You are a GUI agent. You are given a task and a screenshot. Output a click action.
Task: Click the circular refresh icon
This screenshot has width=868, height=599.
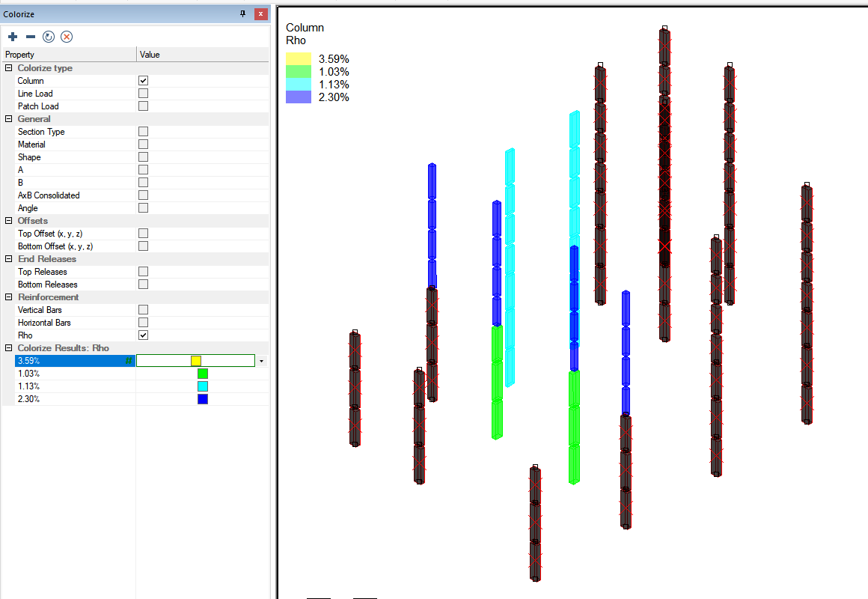click(49, 37)
